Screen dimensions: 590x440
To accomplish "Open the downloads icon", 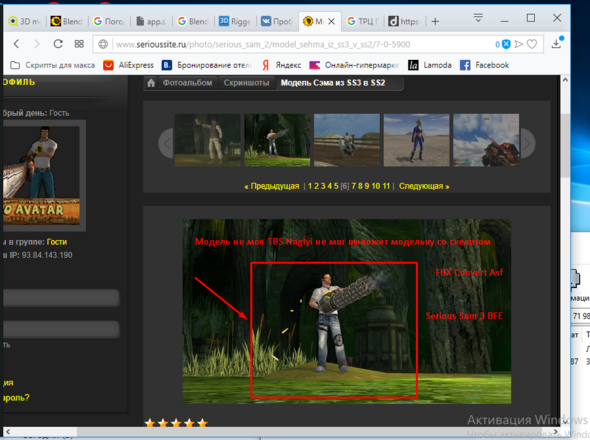I will [x=556, y=44].
